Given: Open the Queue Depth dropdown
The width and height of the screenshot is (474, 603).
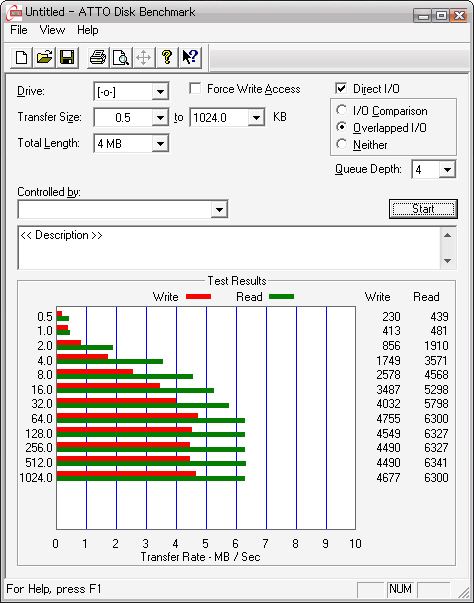Looking at the screenshot, I should pos(447,170).
